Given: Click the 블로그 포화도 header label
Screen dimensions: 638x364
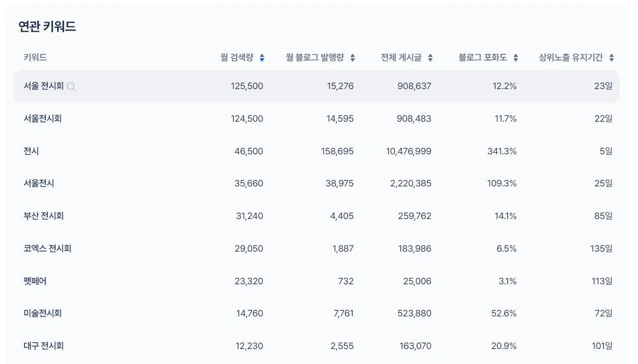Looking at the screenshot, I should tap(483, 57).
